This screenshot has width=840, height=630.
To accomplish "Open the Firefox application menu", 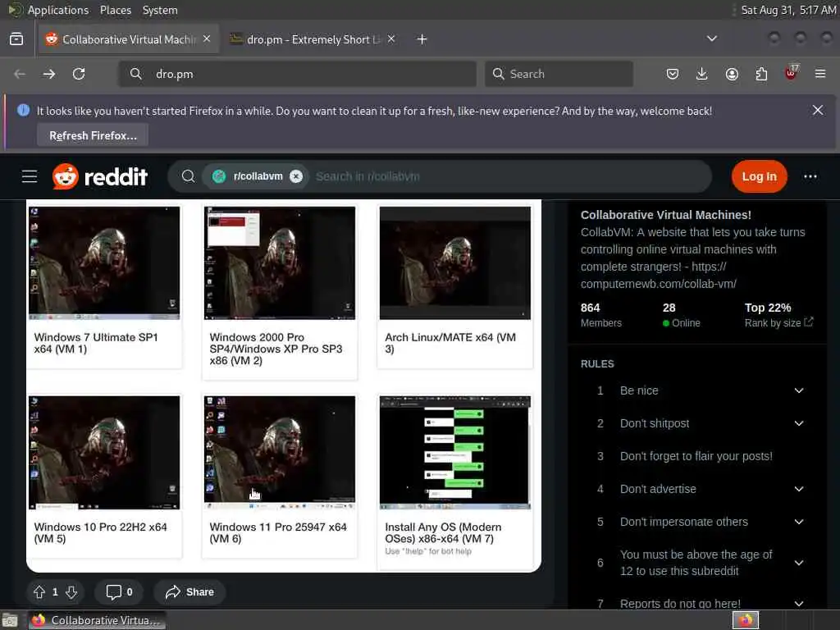I will 820,74.
